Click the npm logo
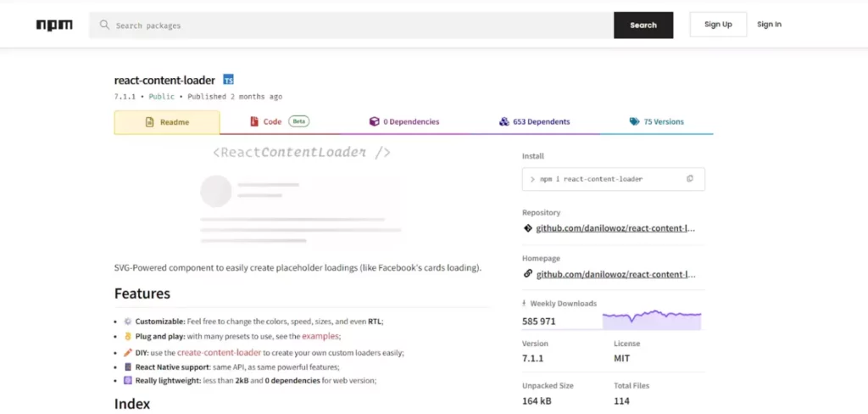Viewport: 868px width, 414px height. 54,25
